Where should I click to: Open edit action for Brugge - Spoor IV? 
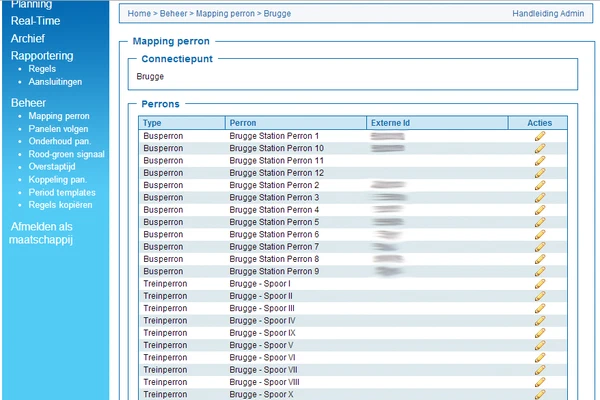[x=540, y=320]
